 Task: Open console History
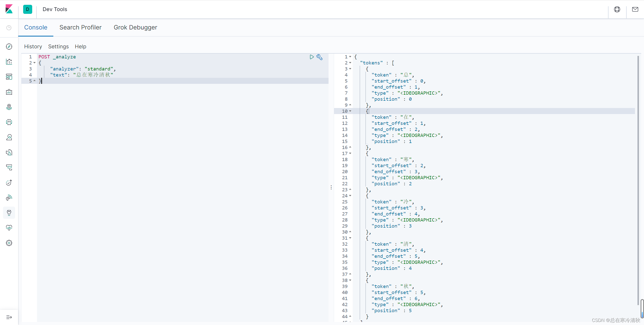point(33,47)
